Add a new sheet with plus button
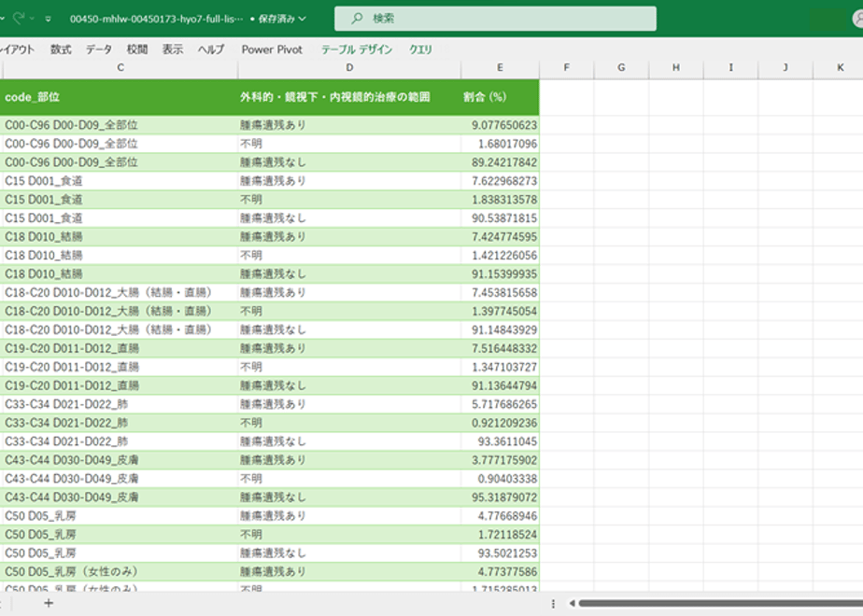863x616 pixels. click(49, 603)
